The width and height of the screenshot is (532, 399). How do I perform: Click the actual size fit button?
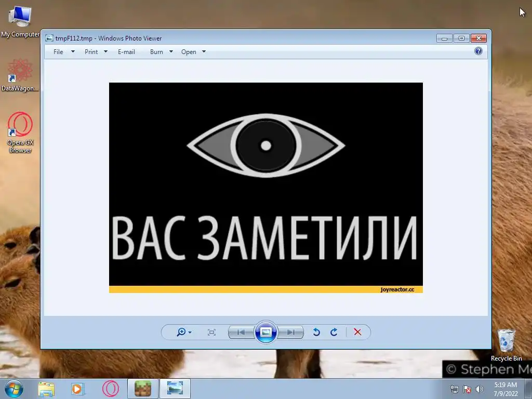[x=212, y=332]
